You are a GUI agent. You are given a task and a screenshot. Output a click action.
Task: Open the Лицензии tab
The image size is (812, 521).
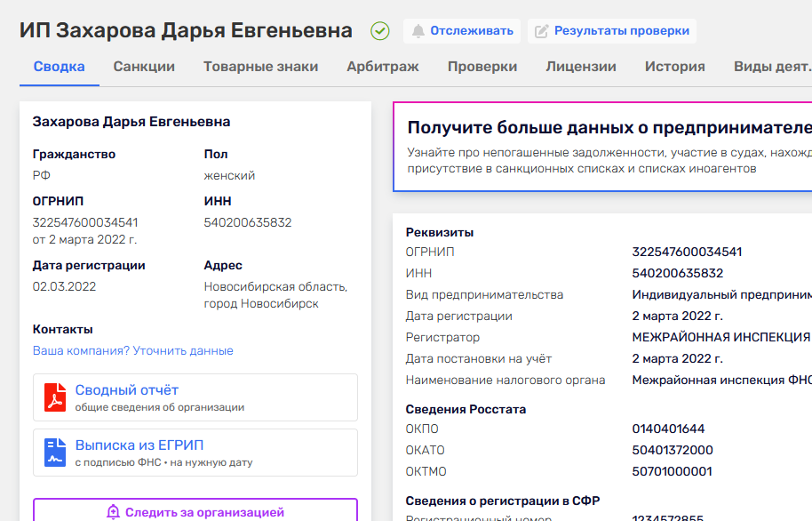580,67
